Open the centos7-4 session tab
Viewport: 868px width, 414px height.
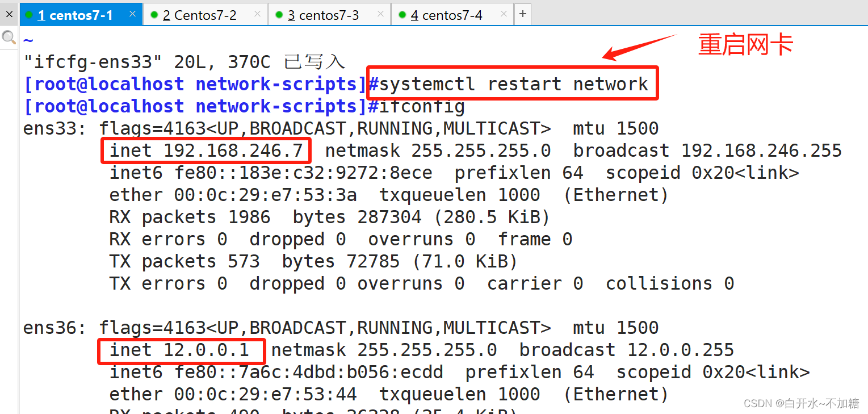[446, 15]
